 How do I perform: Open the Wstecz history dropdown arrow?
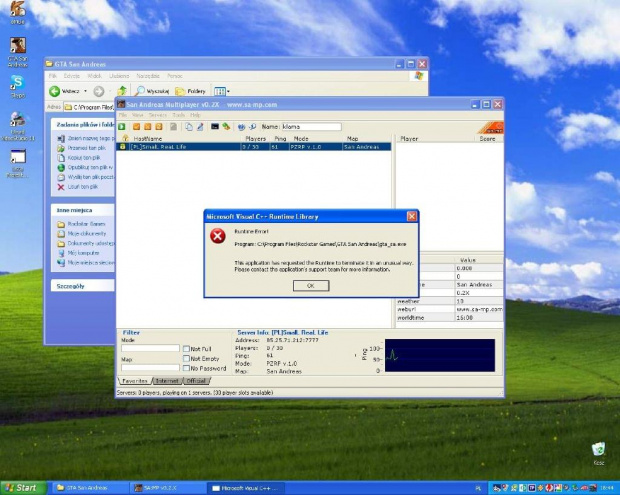click(x=85, y=91)
